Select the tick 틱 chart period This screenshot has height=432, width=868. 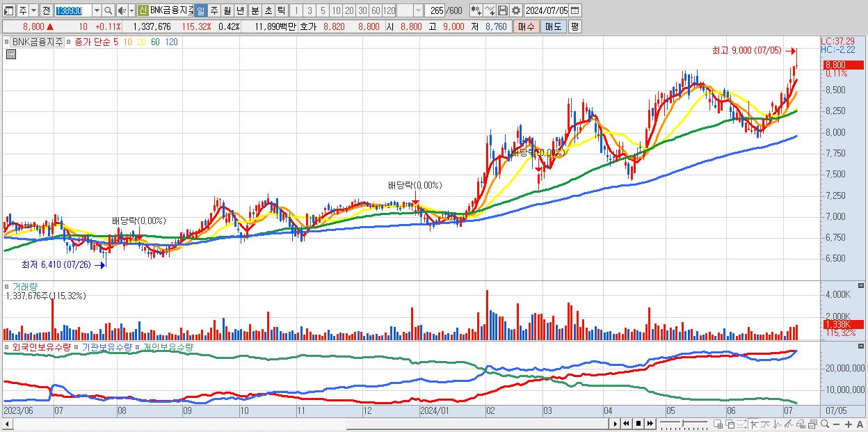pos(281,10)
